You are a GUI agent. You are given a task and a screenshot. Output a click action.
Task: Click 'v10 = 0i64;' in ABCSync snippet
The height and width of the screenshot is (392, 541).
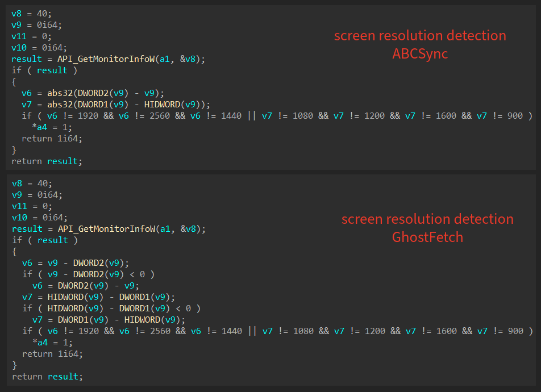coord(39,48)
